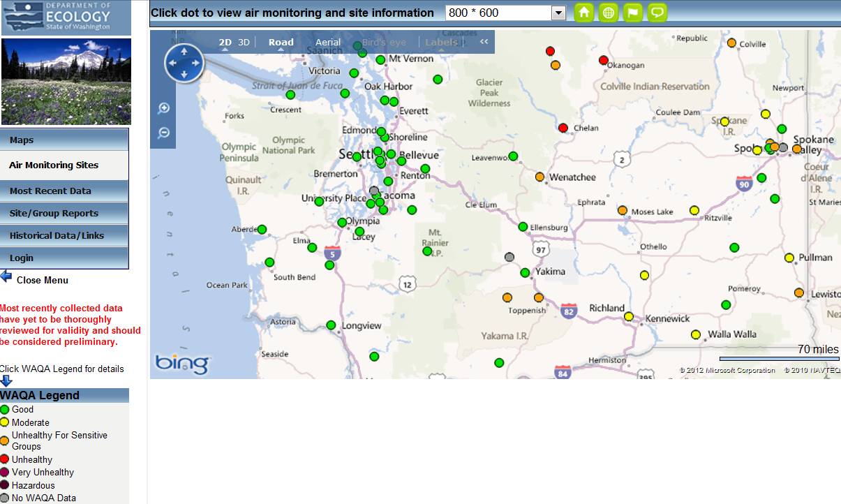Click the yellow dot near Ritzville

(x=694, y=210)
